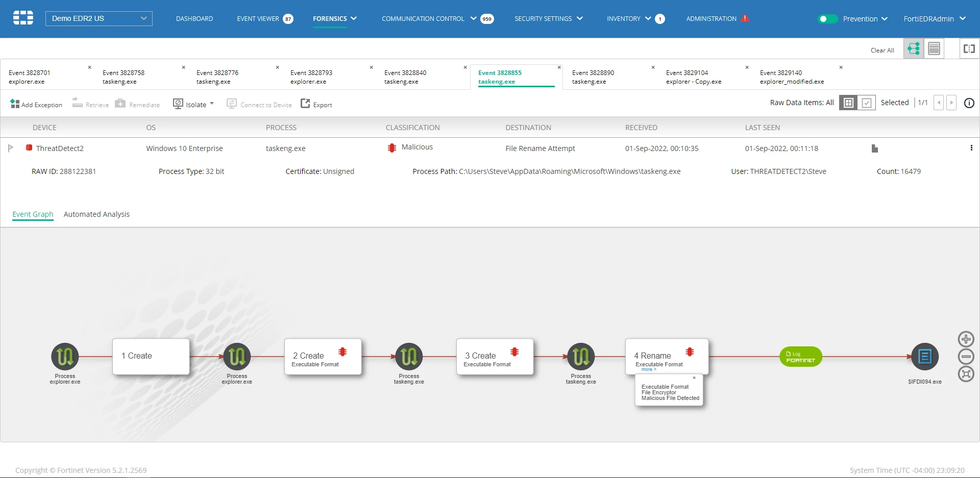
Task: Click Connect to Device button
Action: [259, 104]
